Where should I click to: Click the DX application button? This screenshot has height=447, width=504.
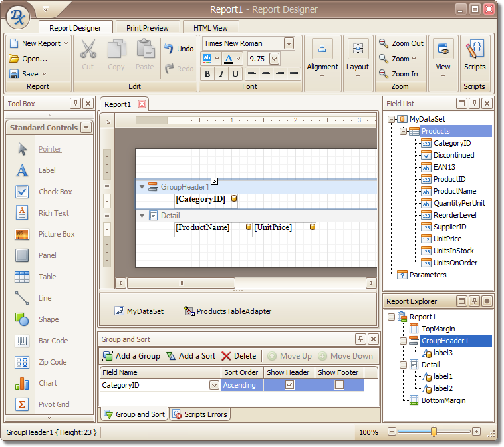18,17
